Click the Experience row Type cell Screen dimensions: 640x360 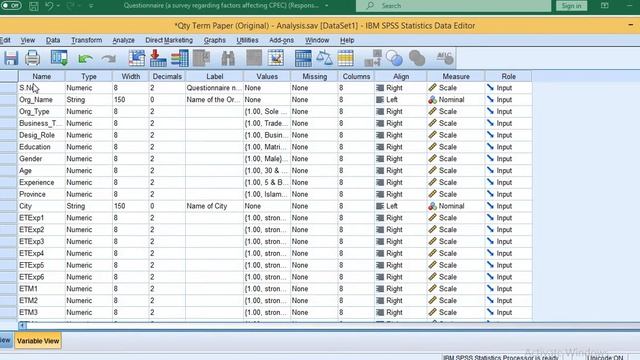click(89, 182)
